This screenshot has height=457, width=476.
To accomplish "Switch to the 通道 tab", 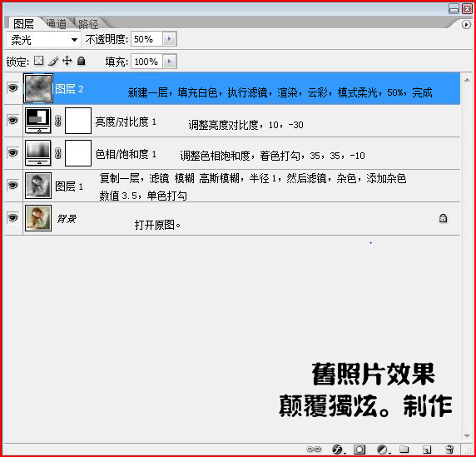I will coord(57,23).
